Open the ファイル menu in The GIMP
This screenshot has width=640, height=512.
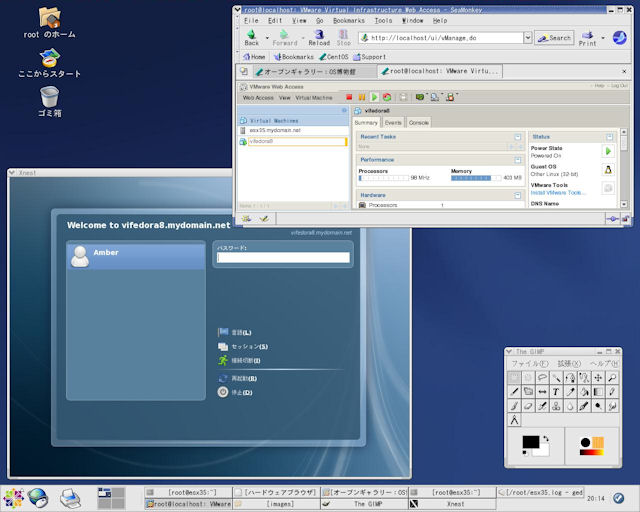click(530, 363)
